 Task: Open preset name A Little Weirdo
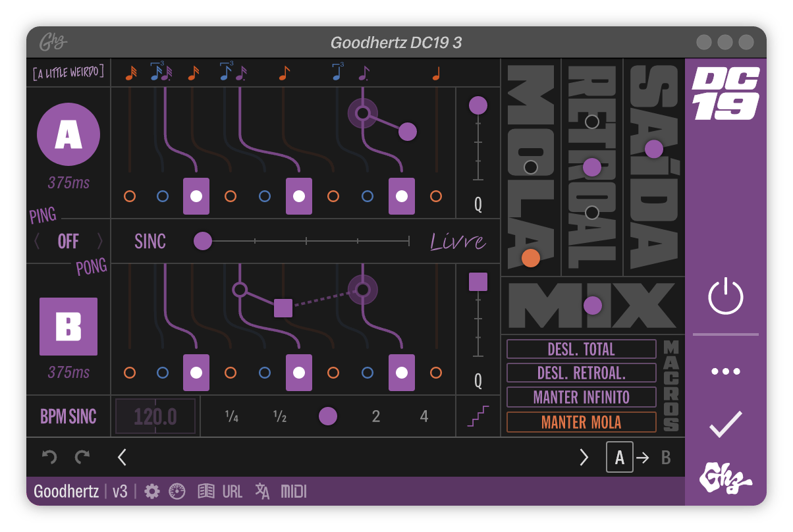point(68,72)
